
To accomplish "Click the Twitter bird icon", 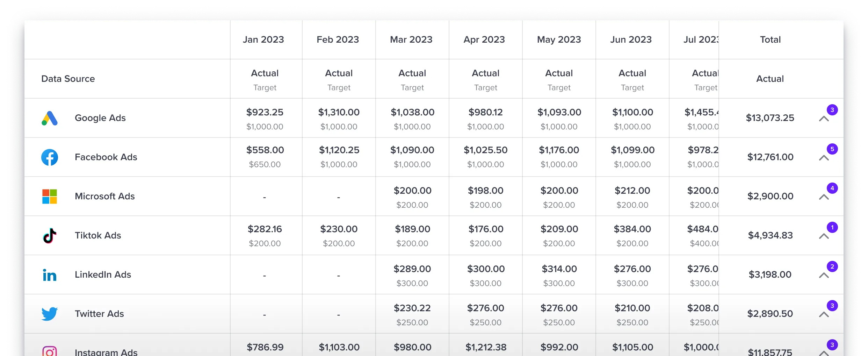I will point(50,314).
